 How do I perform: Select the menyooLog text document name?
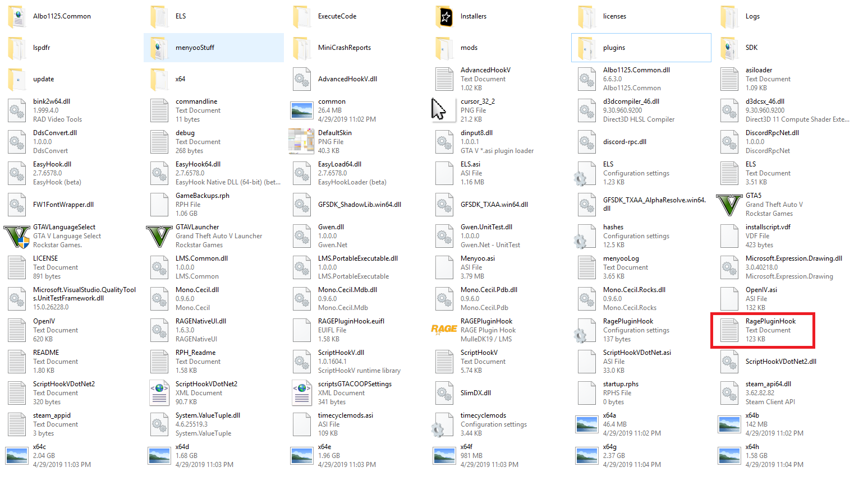pyautogui.click(x=621, y=258)
